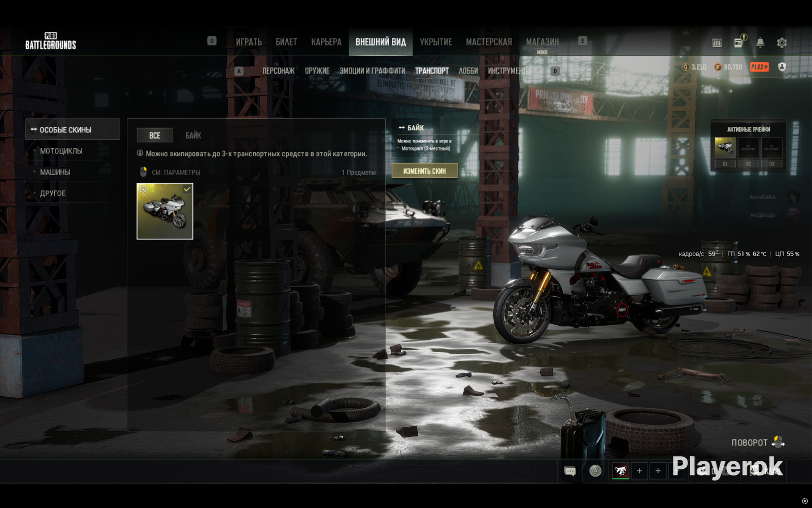Click the avatar next to медведь
The height and width of the screenshot is (508, 812).
pos(793,214)
